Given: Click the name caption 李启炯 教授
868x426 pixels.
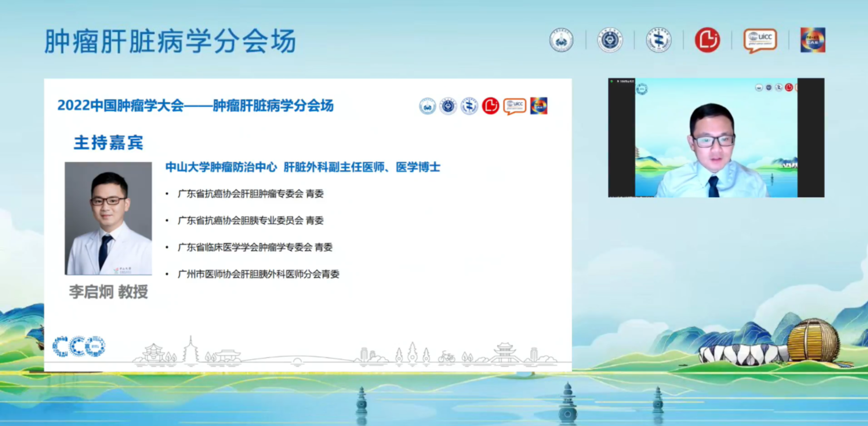Looking at the screenshot, I should [108, 292].
